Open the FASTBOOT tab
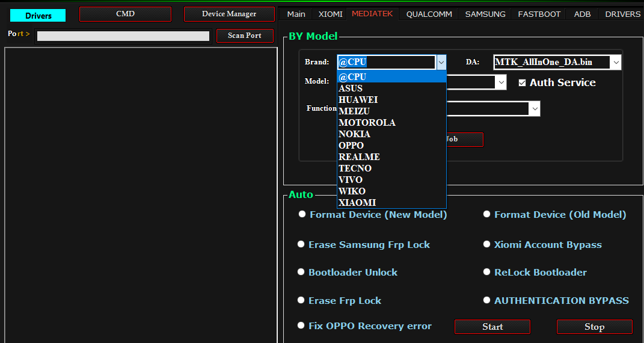644x343 pixels. tap(539, 14)
